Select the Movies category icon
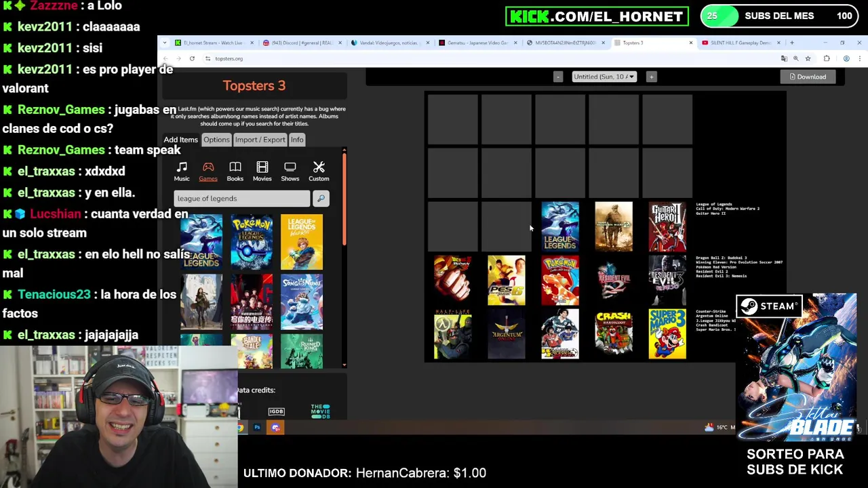This screenshot has height=488, width=868. (x=262, y=171)
